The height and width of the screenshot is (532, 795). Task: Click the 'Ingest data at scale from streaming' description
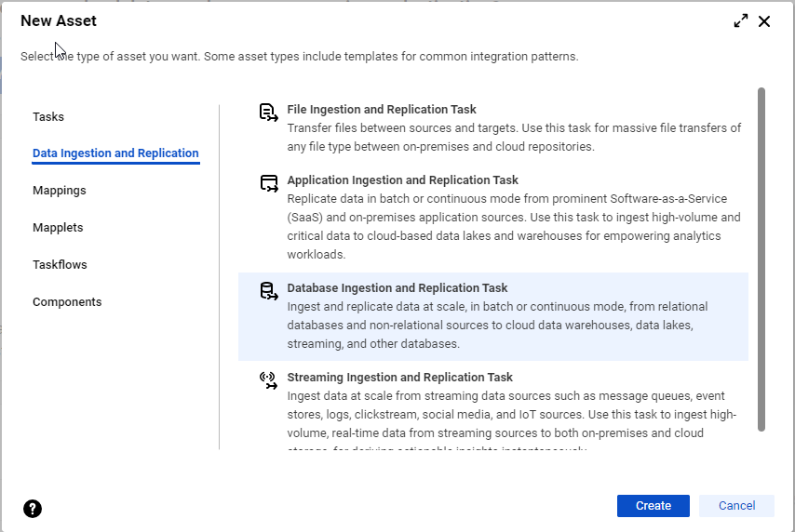point(512,422)
